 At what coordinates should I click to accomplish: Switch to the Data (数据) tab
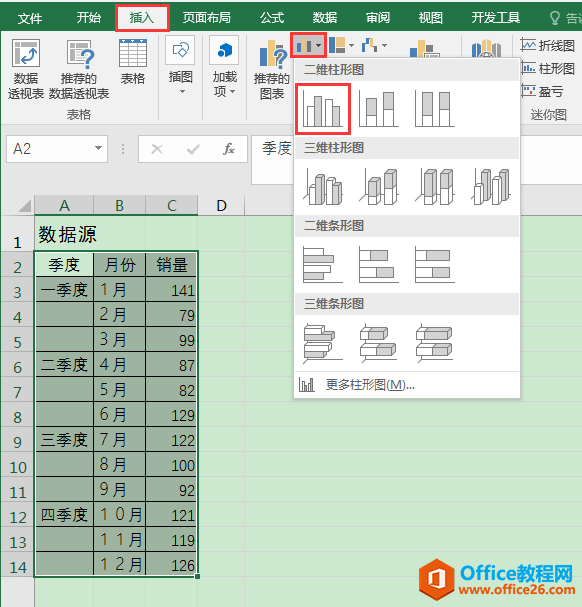click(324, 18)
